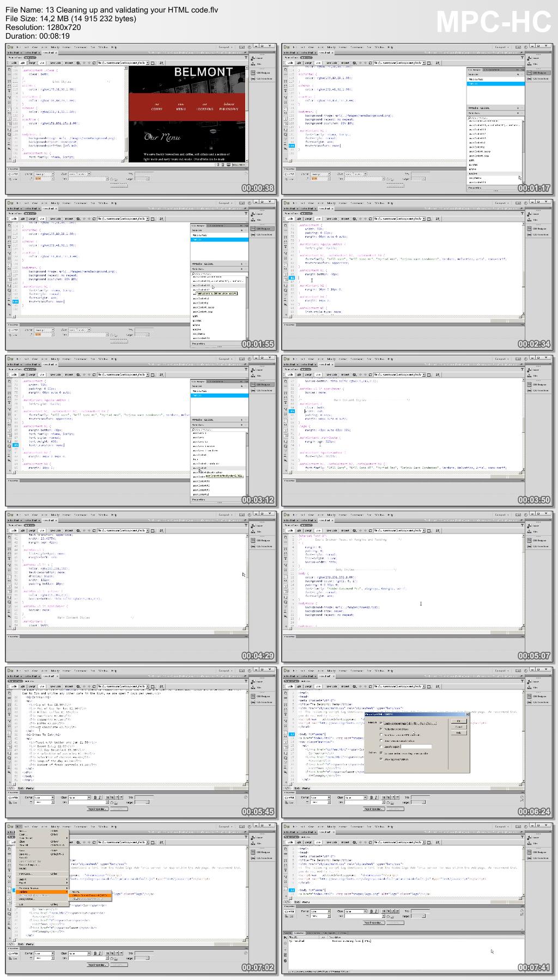The width and height of the screenshot is (558, 980).
Task: Toggle Combine nested font tags checkbox
Action: click(381, 753)
